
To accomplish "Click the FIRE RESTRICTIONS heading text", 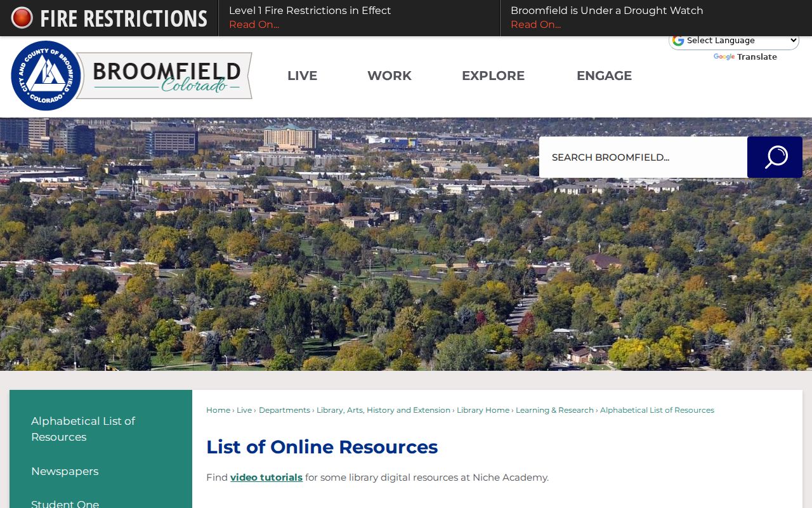I will [x=124, y=18].
